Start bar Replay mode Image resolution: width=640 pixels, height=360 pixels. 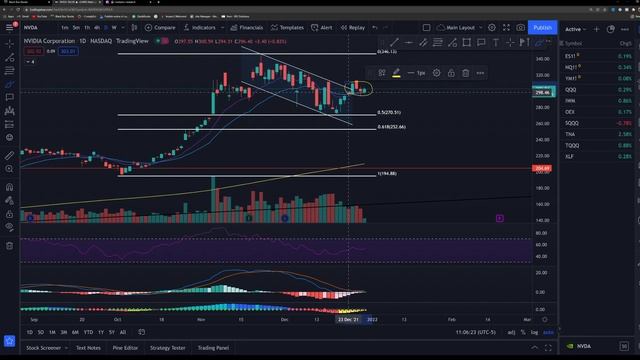click(353, 27)
